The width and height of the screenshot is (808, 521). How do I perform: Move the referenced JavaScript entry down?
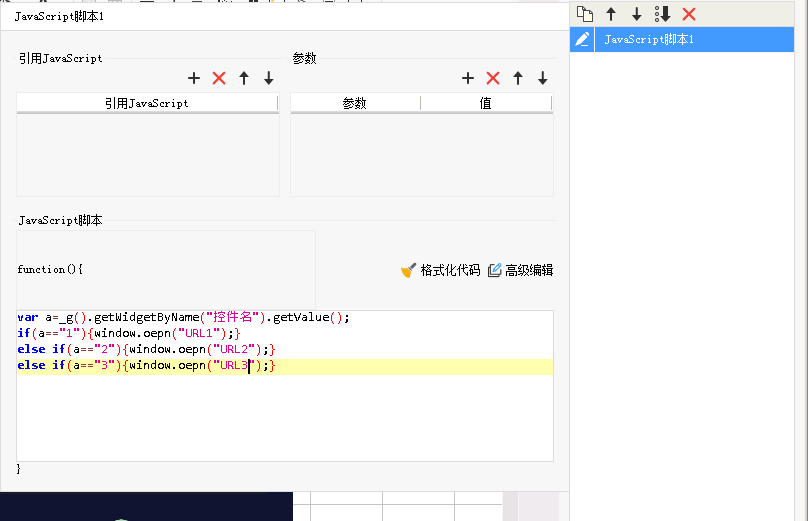click(x=268, y=78)
